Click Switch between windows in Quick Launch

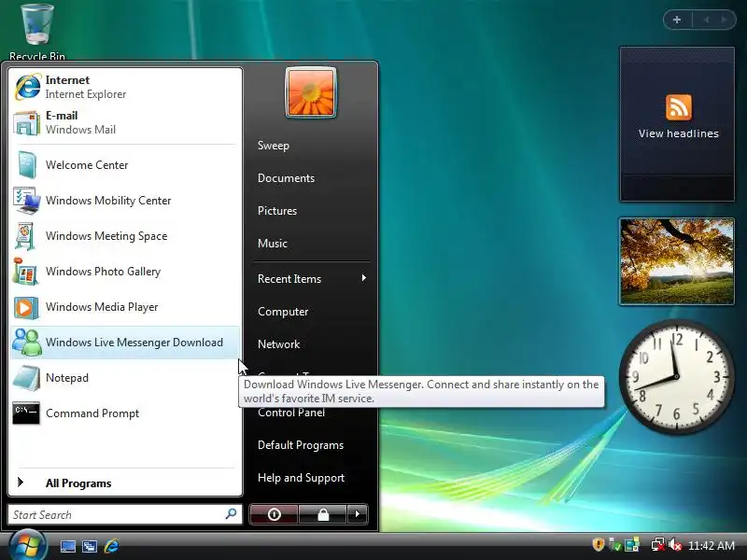click(x=90, y=546)
